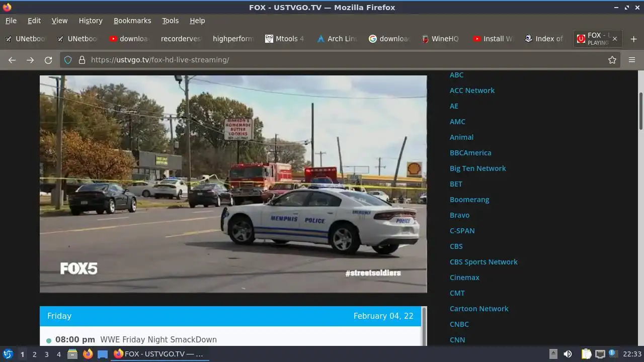Screen dimensions: 644x362
Task: Go back to the previous page
Action: tap(12, 60)
